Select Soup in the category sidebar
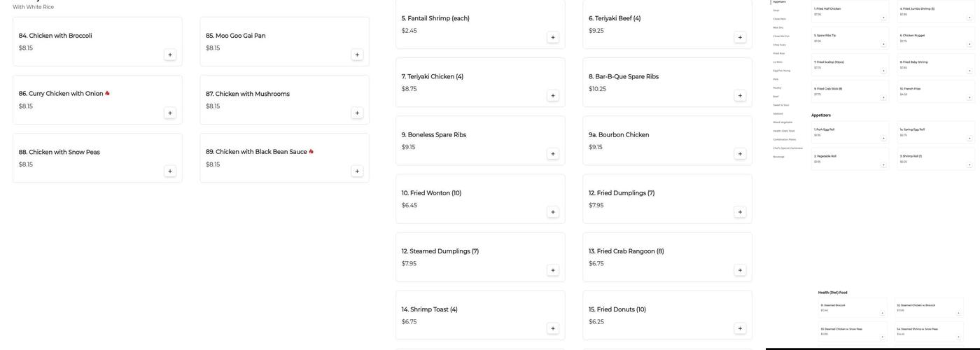 (776, 10)
